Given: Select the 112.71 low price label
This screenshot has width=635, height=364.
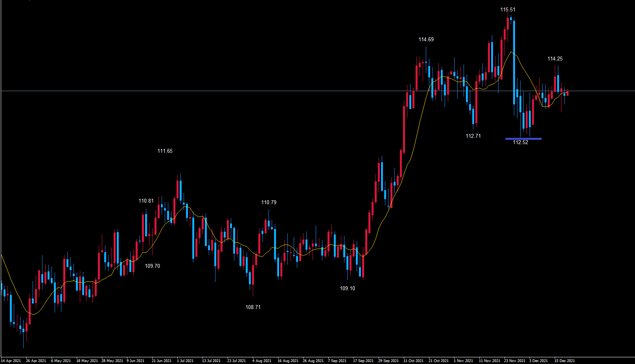Looking at the screenshot, I should tap(473, 136).
